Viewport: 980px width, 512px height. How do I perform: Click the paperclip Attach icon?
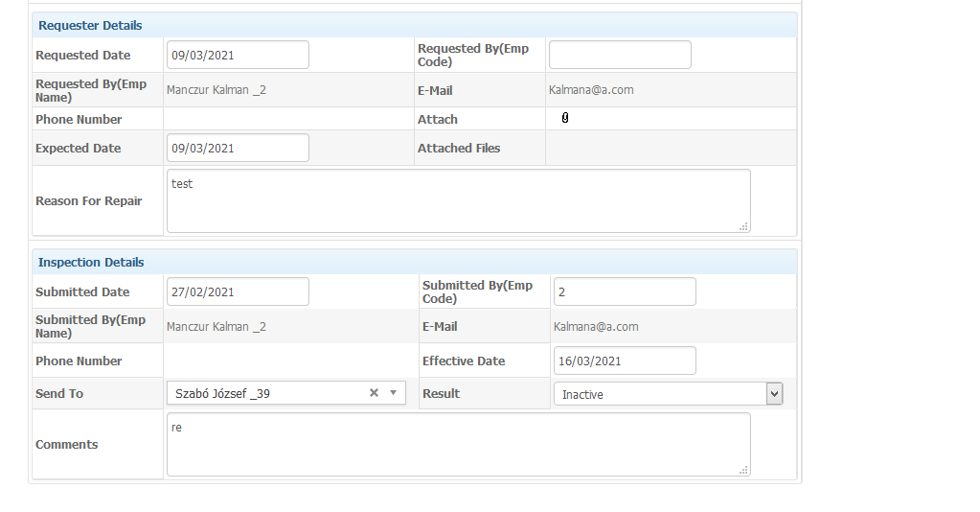pyautogui.click(x=565, y=118)
